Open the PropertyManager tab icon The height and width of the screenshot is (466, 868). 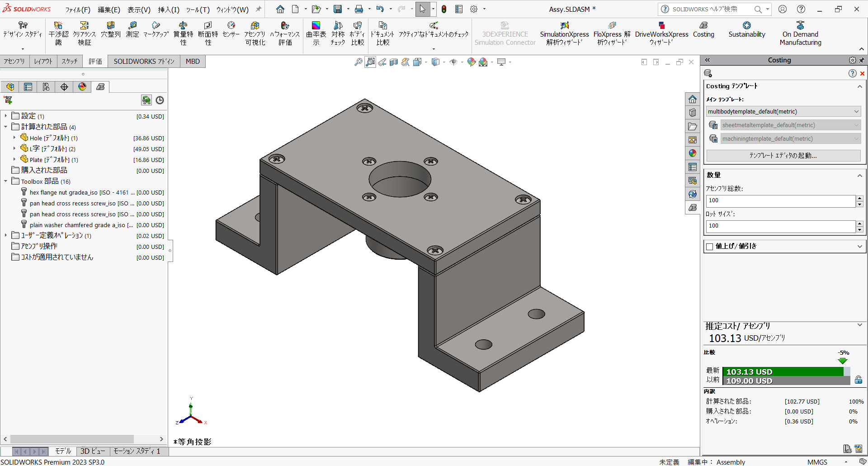point(28,87)
